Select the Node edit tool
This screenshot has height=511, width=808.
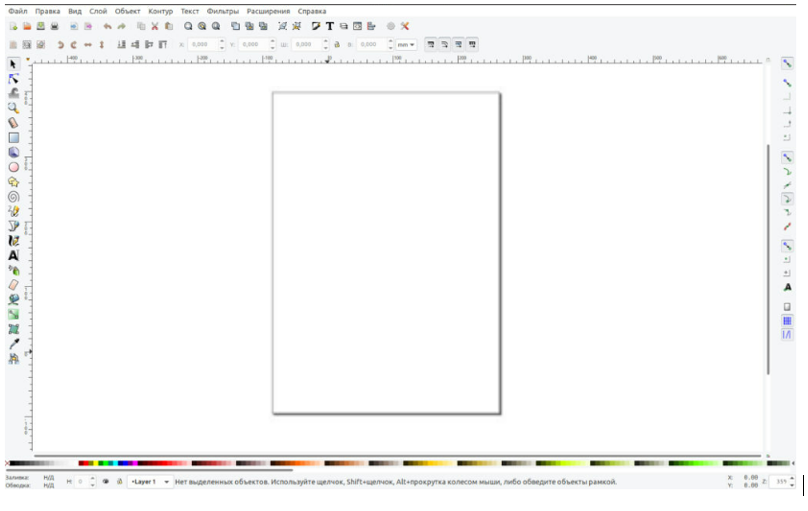point(13,79)
